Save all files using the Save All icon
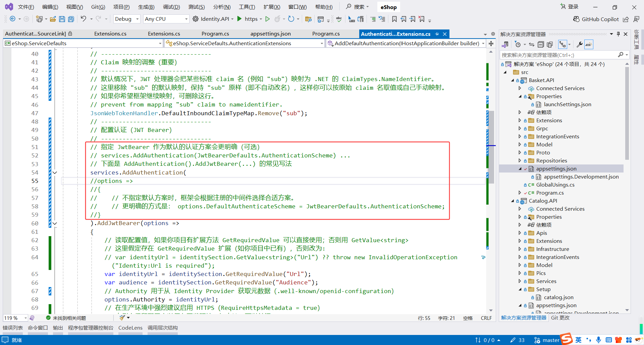The image size is (644, 345). (x=71, y=19)
